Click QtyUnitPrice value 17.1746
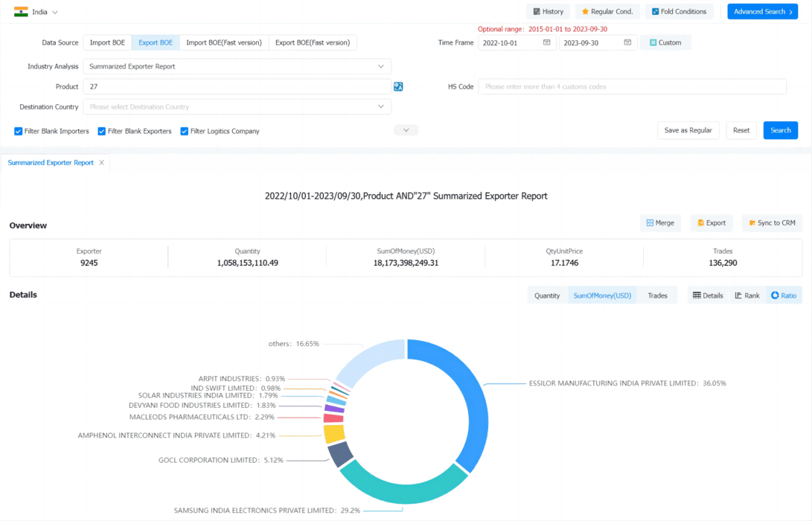This screenshot has height=521, width=812. tap(564, 263)
